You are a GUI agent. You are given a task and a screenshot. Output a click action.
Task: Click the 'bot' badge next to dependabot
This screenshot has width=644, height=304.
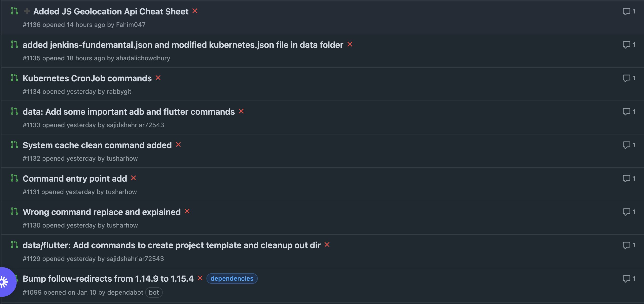[154, 292]
